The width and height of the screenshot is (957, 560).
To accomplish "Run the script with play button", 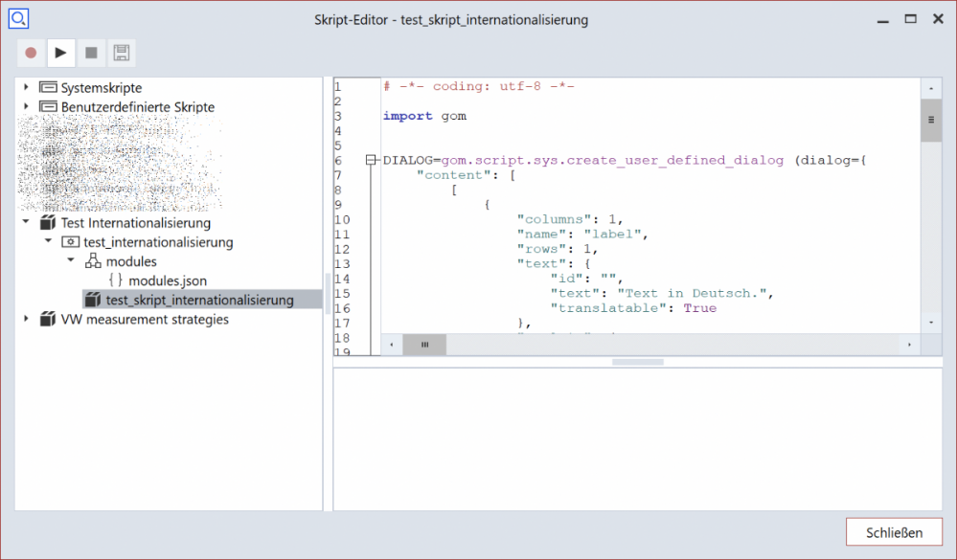I will (60, 53).
